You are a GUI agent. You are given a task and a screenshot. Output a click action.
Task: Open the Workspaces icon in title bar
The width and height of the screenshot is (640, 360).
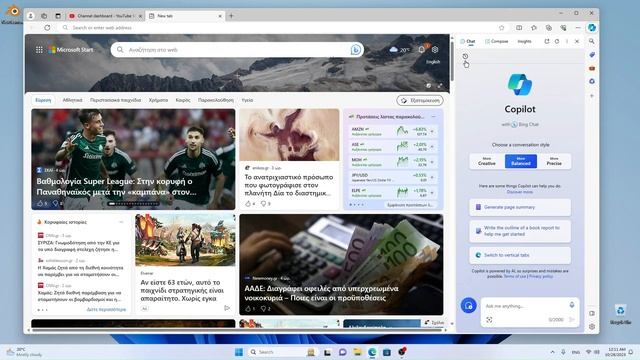pos(44,16)
